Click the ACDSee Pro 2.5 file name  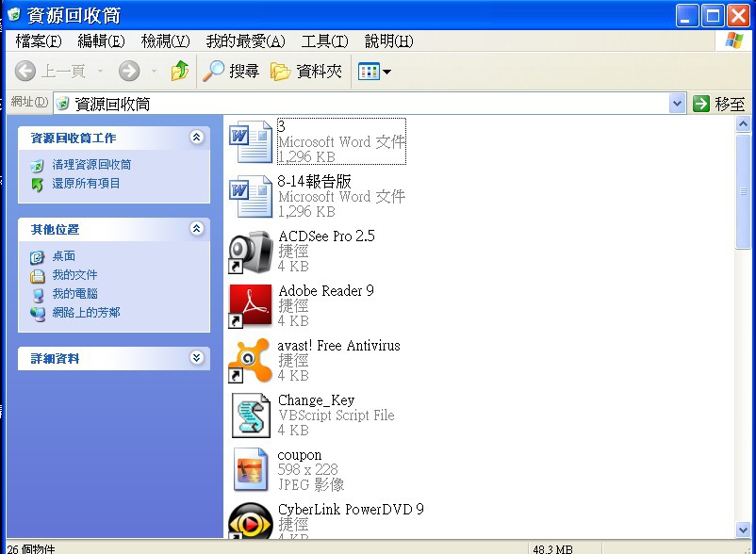point(326,236)
